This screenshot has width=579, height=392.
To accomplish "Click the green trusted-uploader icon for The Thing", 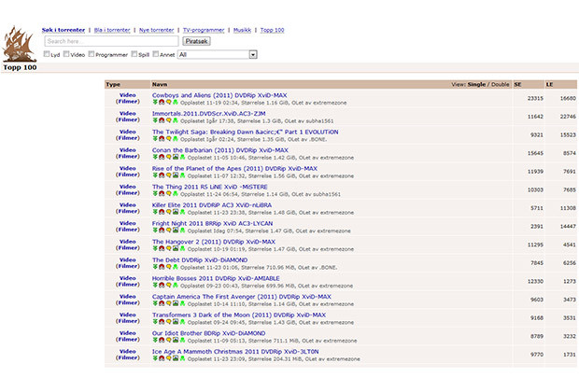I will point(176,193).
